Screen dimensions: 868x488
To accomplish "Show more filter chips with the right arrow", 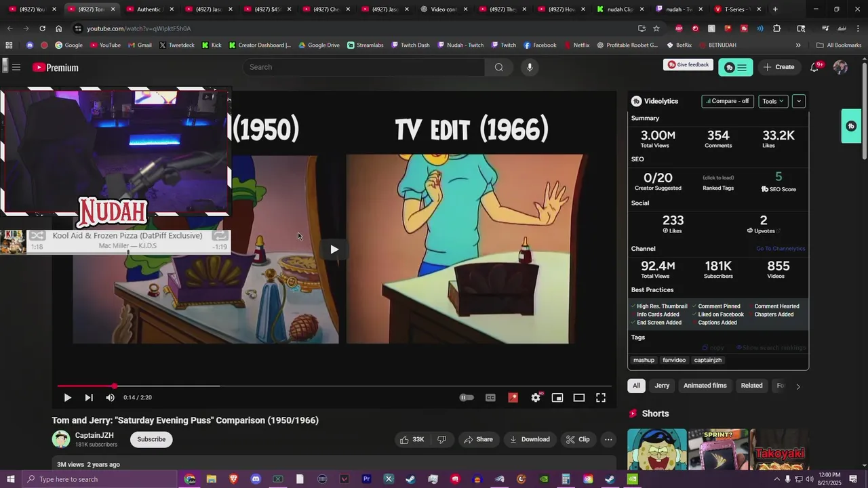I will [797, 386].
